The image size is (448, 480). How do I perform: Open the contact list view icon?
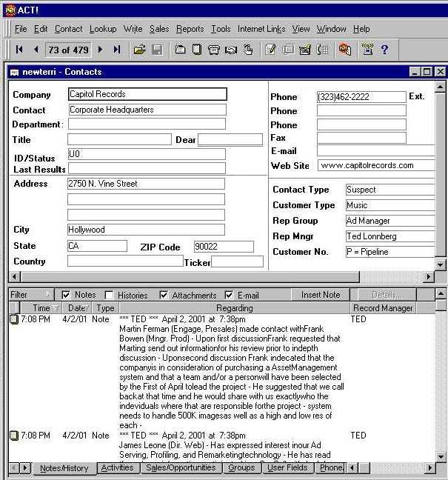point(288,50)
